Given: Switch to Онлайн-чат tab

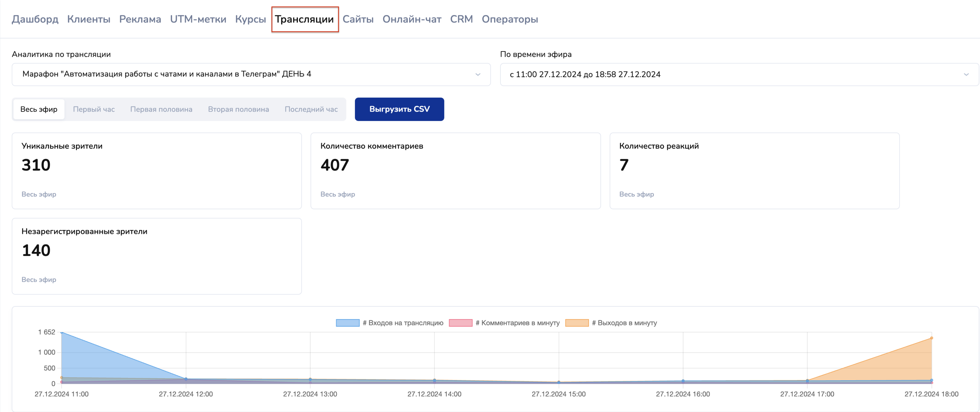Looking at the screenshot, I should (x=412, y=19).
